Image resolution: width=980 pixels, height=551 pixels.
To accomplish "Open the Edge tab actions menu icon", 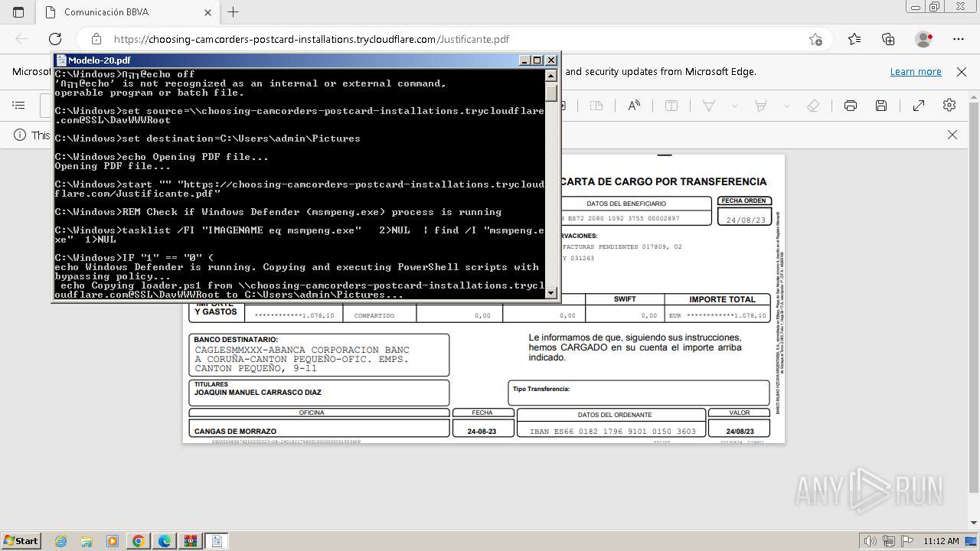I will [x=18, y=12].
